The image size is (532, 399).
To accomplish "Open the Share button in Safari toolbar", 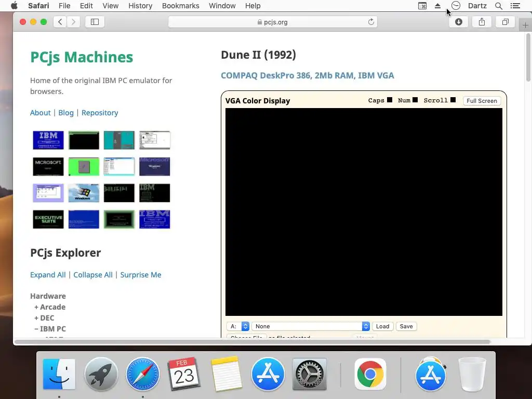I will click(x=482, y=22).
